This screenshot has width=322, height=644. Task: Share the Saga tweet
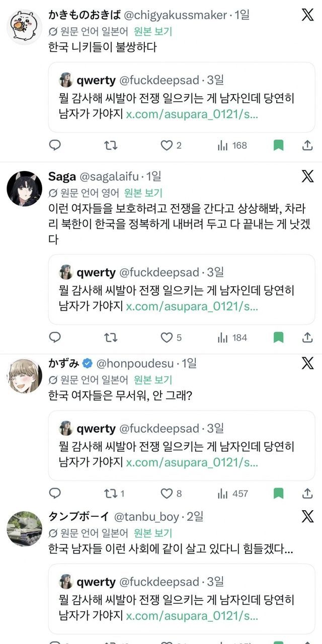307,338
